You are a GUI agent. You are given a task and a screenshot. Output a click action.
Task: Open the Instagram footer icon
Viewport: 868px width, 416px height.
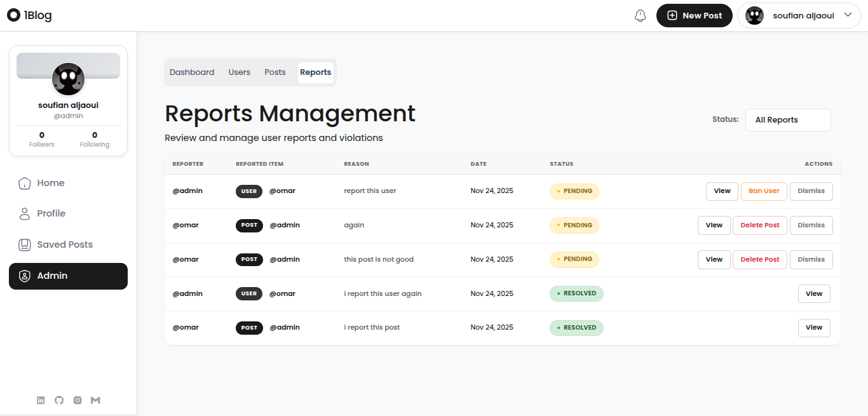(x=78, y=400)
